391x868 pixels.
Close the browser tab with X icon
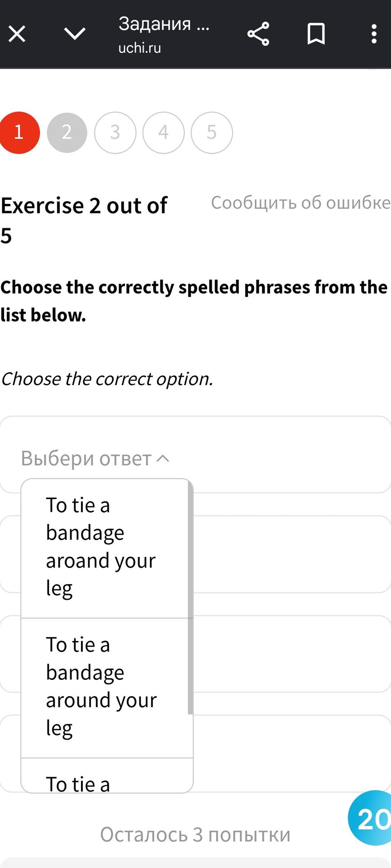tap(17, 34)
